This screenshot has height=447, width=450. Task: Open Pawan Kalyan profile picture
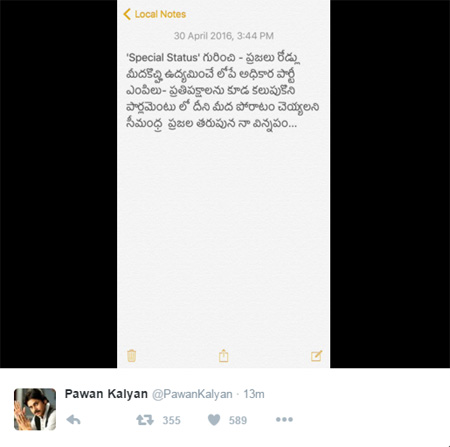point(35,409)
